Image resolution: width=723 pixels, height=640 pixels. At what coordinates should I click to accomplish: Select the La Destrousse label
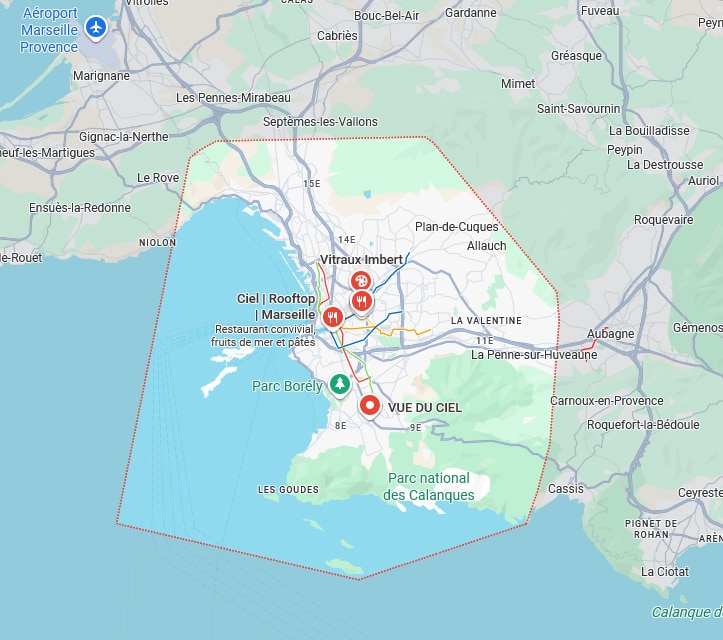pyautogui.click(x=665, y=165)
